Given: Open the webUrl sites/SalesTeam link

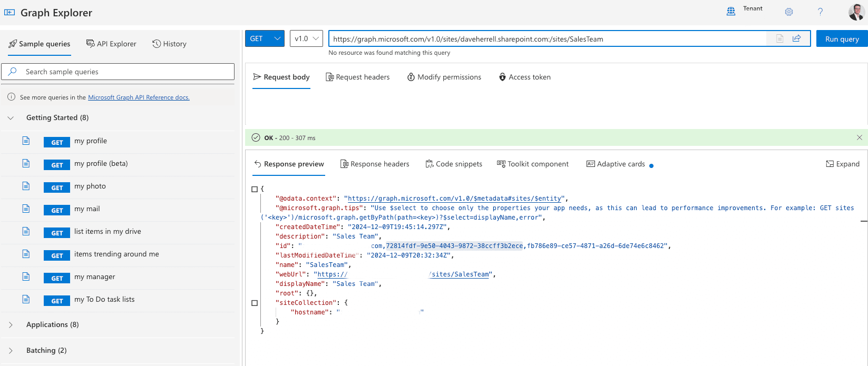Looking at the screenshot, I should 460,274.
